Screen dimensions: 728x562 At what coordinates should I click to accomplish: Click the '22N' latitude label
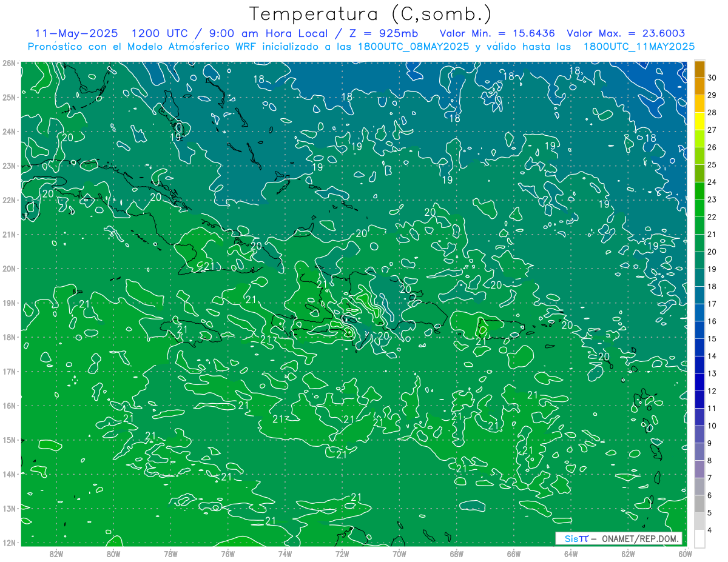coord(9,200)
